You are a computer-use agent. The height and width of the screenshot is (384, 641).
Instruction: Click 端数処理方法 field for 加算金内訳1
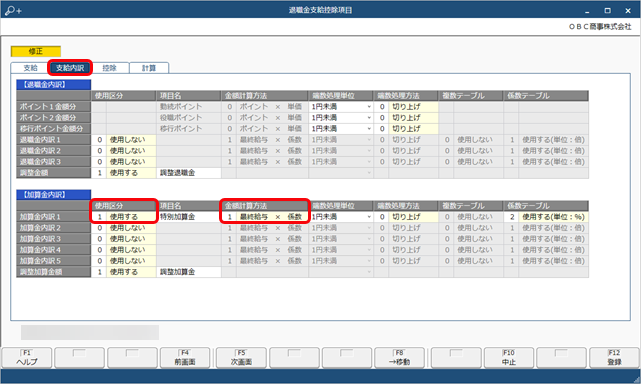tap(406, 217)
